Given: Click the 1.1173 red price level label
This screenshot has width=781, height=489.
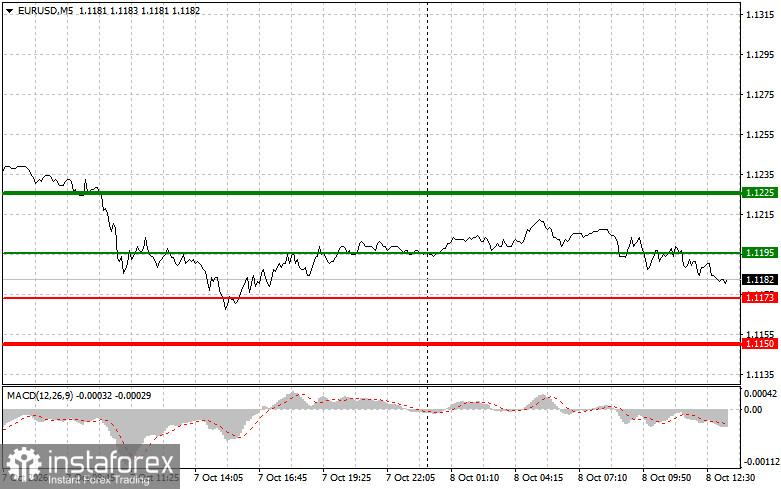Looking at the screenshot, I should point(760,298).
